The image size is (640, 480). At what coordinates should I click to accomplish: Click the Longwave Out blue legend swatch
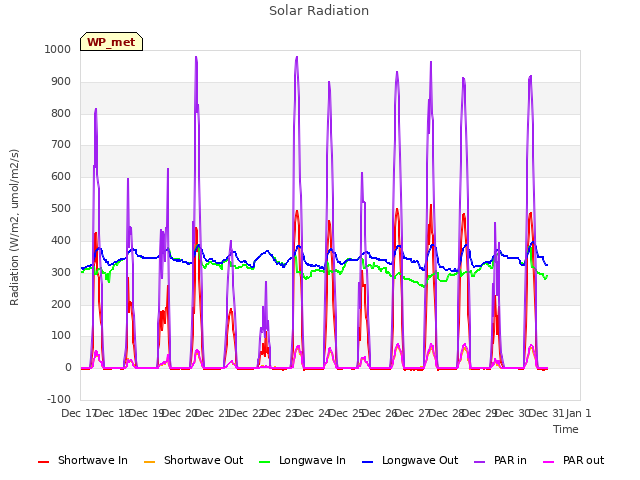tap(368, 462)
